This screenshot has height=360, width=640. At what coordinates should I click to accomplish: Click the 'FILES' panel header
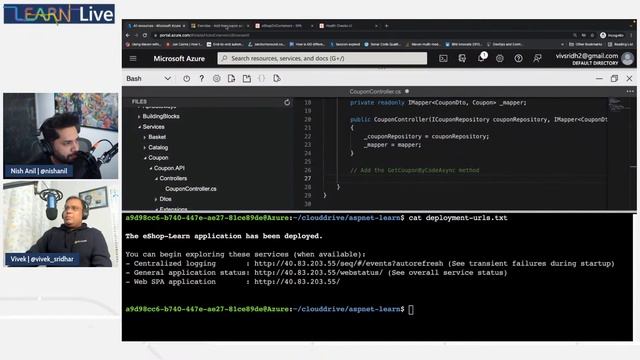pyautogui.click(x=139, y=102)
